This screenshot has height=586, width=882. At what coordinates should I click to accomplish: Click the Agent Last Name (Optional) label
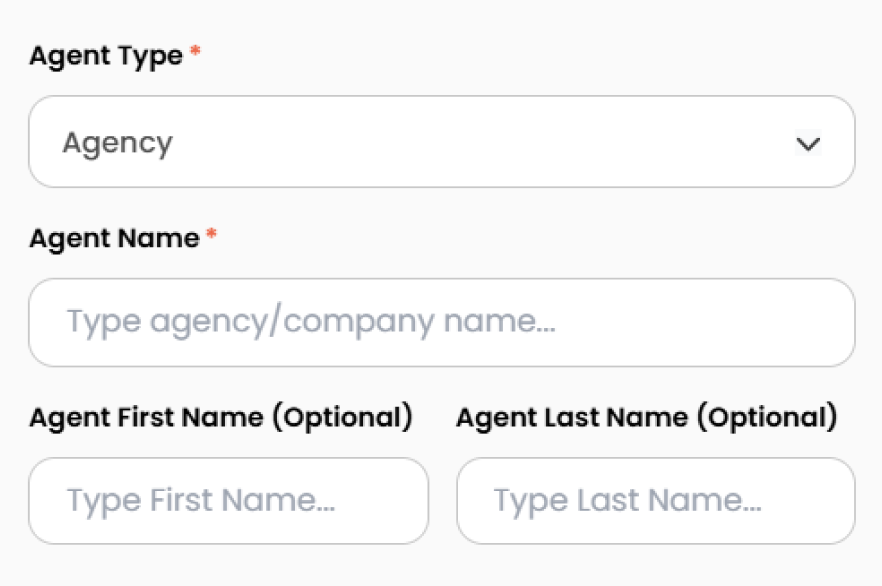click(x=652, y=417)
